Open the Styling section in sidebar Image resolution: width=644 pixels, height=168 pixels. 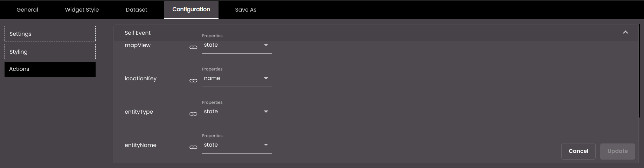(50, 52)
